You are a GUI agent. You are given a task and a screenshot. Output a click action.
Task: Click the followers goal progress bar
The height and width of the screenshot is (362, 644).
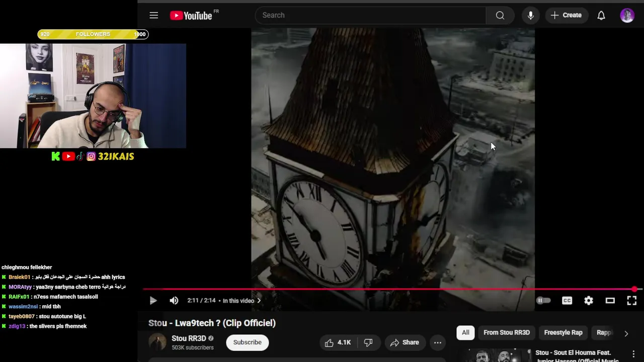(x=93, y=34)
